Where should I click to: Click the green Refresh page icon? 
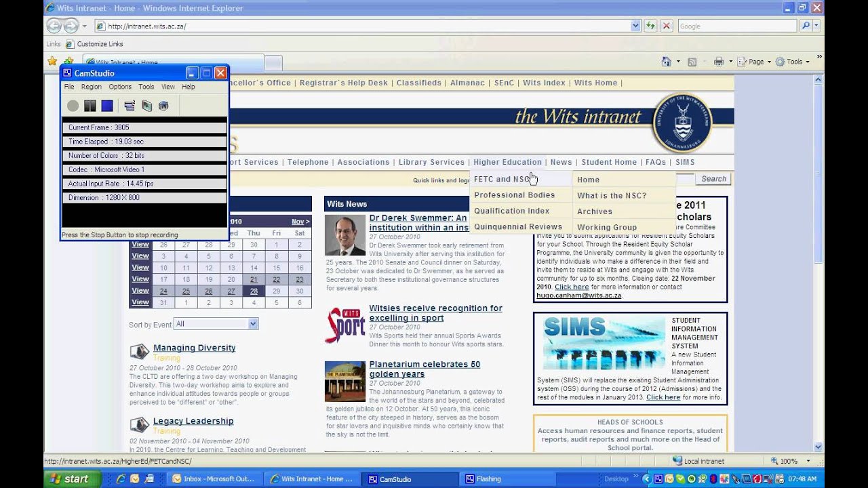[650, 26]
